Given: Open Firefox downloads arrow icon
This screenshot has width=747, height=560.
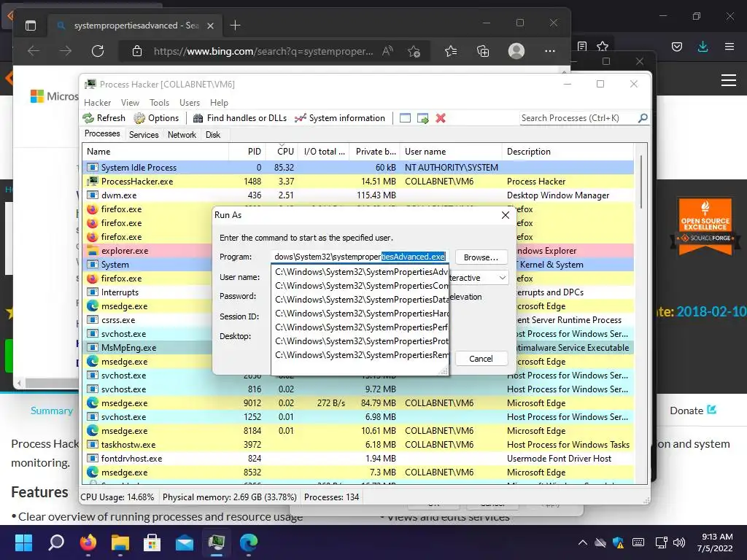Looking at the screenshot, I should coord(703,47).
